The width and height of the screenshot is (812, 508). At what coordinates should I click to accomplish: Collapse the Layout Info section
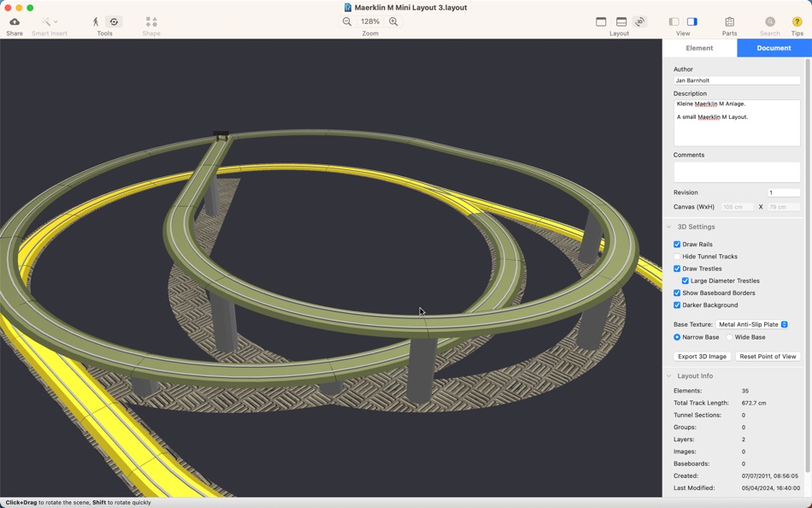coord(669,376)
